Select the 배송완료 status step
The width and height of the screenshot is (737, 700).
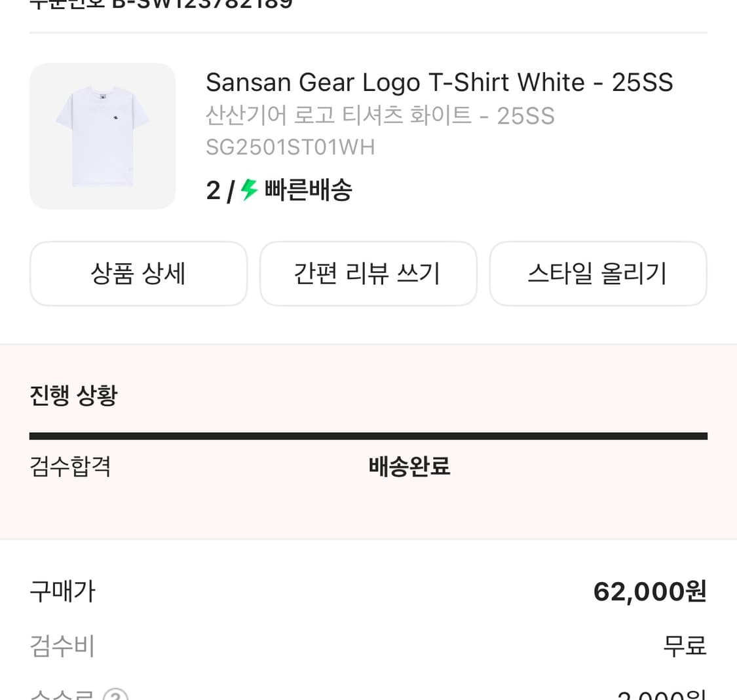(409, 467)
